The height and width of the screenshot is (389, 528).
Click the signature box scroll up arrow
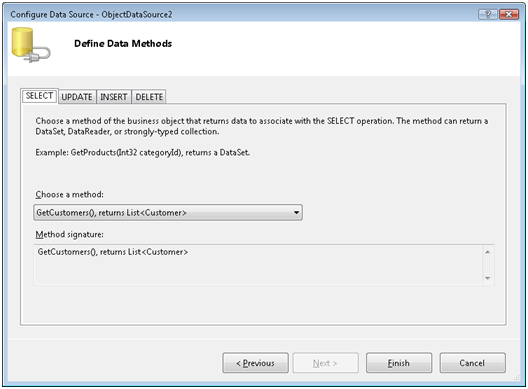487,252
